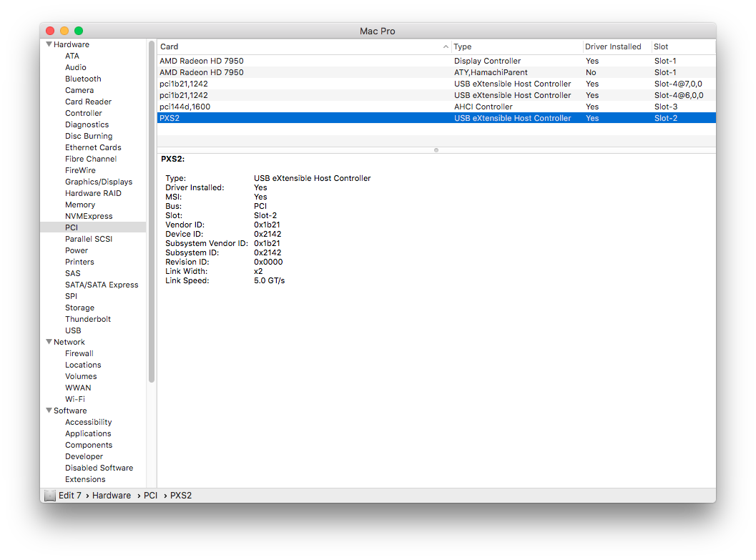Collapse the Software section triangle
Screen dimensions: 756x560
[x=49, y=411]
